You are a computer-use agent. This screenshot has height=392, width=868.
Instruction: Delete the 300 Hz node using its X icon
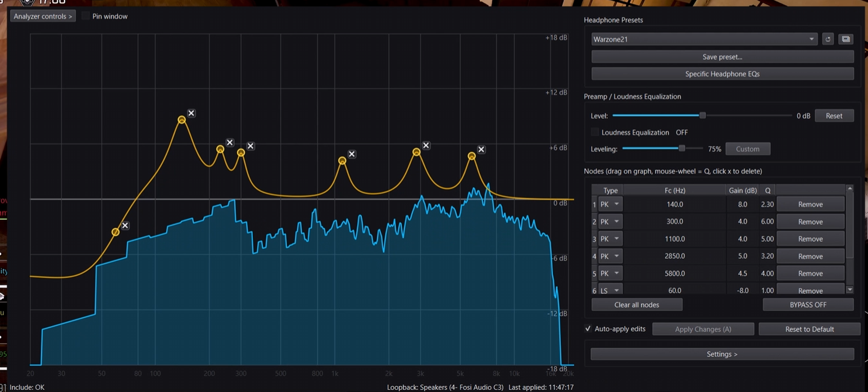[x=251, y=146]
